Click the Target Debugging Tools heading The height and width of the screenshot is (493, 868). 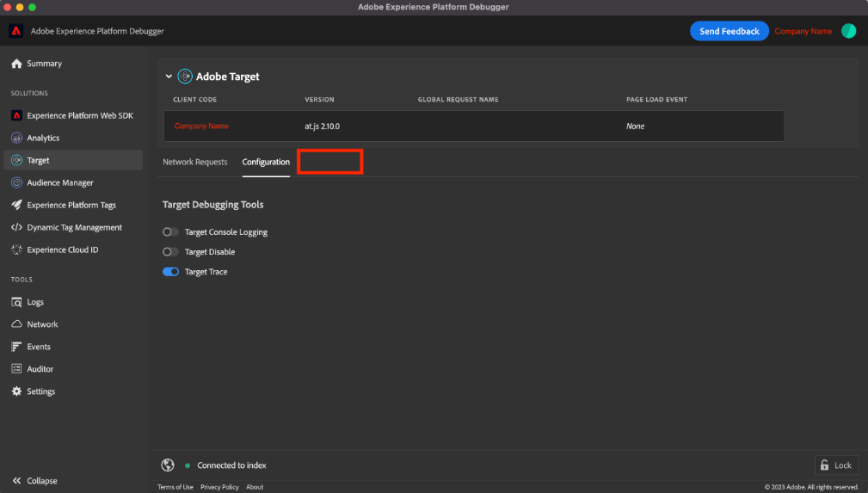(212, 205)
